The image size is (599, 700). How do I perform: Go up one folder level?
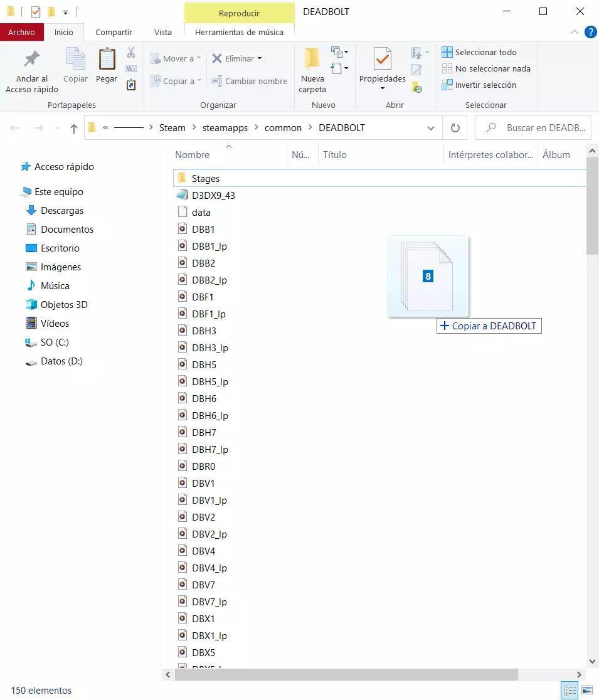73,129
